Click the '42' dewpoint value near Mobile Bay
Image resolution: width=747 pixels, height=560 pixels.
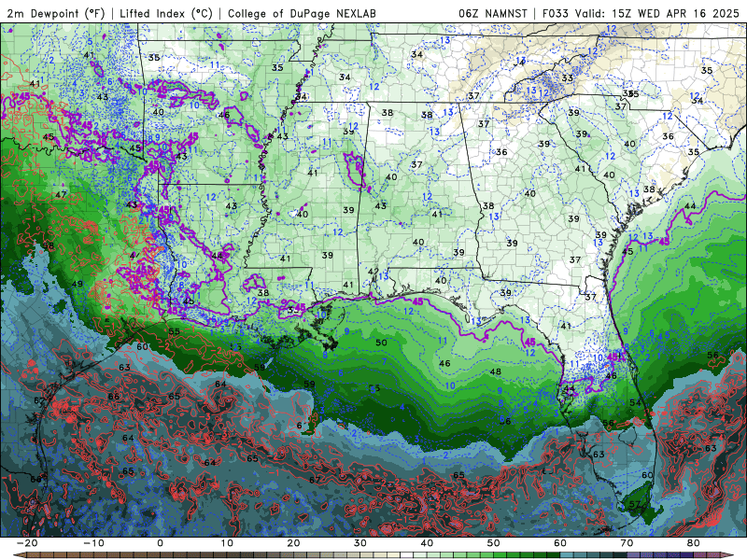pyautogui.click(x=373, y=272)
